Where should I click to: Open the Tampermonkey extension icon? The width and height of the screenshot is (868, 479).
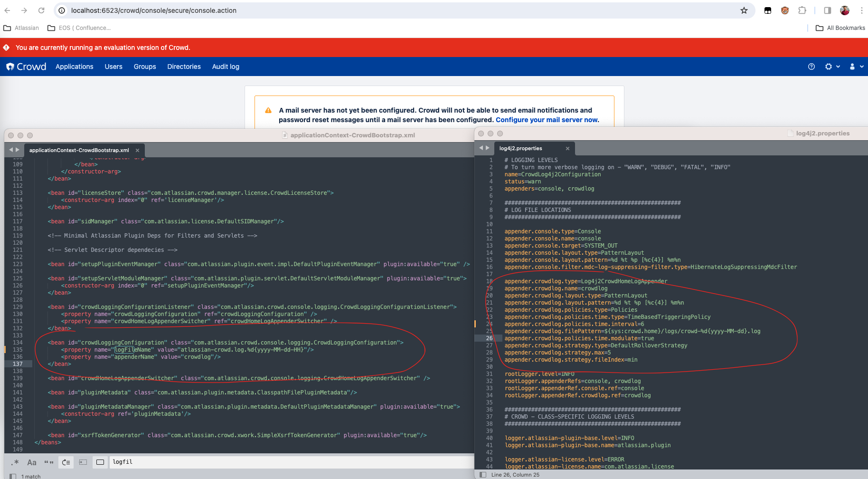pos(768,10)
